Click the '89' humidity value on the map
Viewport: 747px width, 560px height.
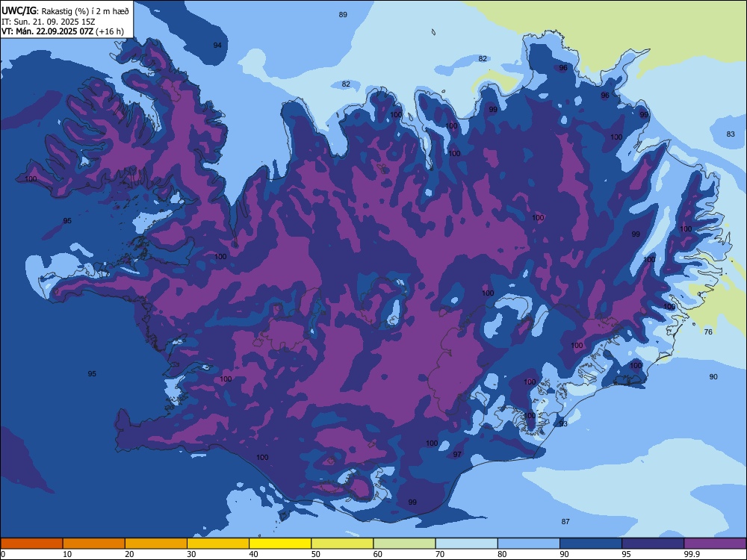click(x=343, y=15)
